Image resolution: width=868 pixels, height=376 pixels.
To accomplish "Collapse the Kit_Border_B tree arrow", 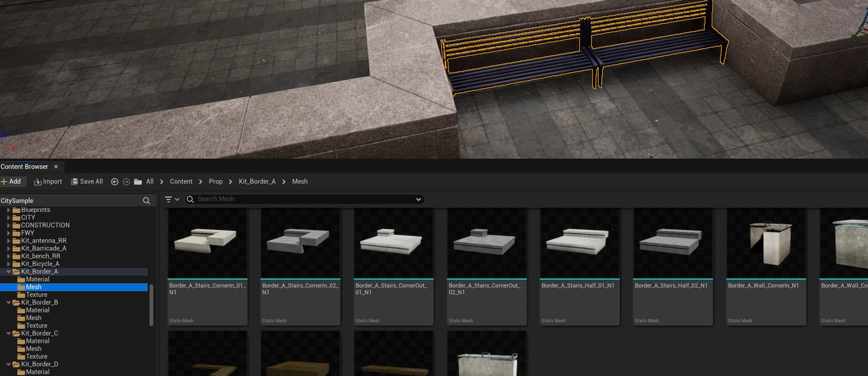I will [x=9, y=303].
